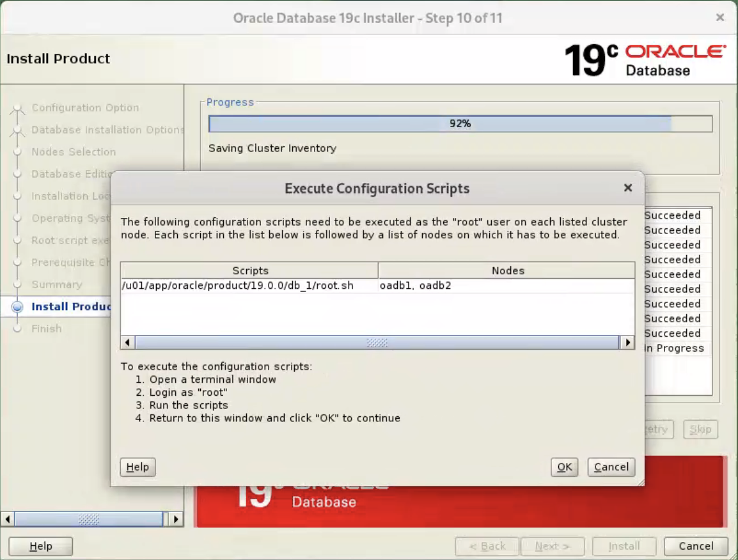Click the Skip button behind the dialog
The width and height of the screenshot is (738, 560).
coord(700,429)
